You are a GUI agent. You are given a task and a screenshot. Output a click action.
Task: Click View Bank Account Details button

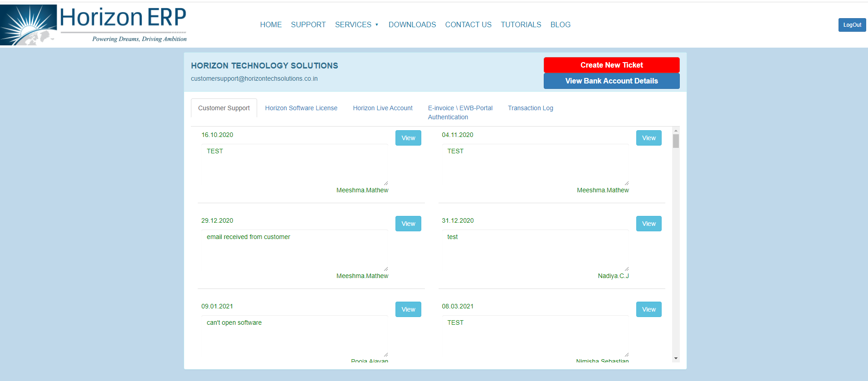click(611, 81)
